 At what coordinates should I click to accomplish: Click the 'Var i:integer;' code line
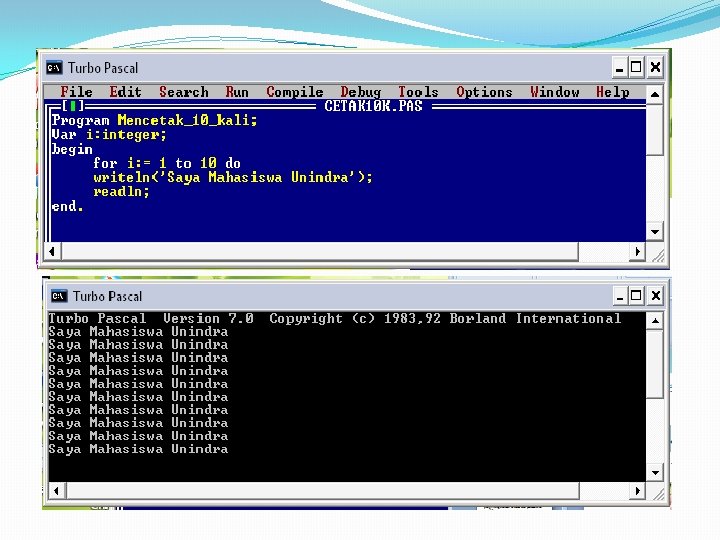tap(109, 135)
